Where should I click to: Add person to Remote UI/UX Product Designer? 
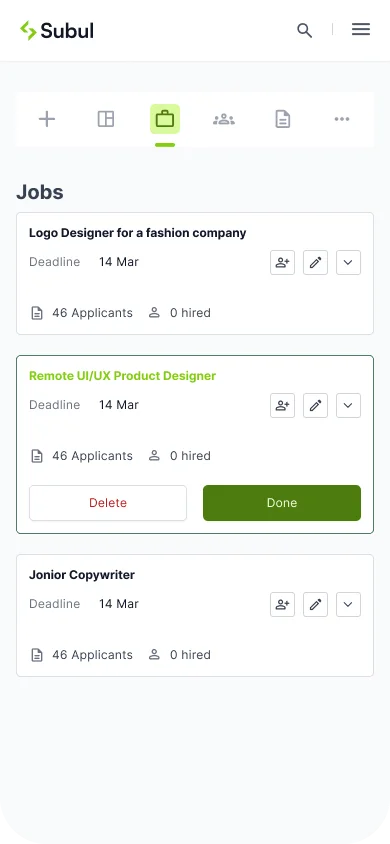click(x=282, y=406)
